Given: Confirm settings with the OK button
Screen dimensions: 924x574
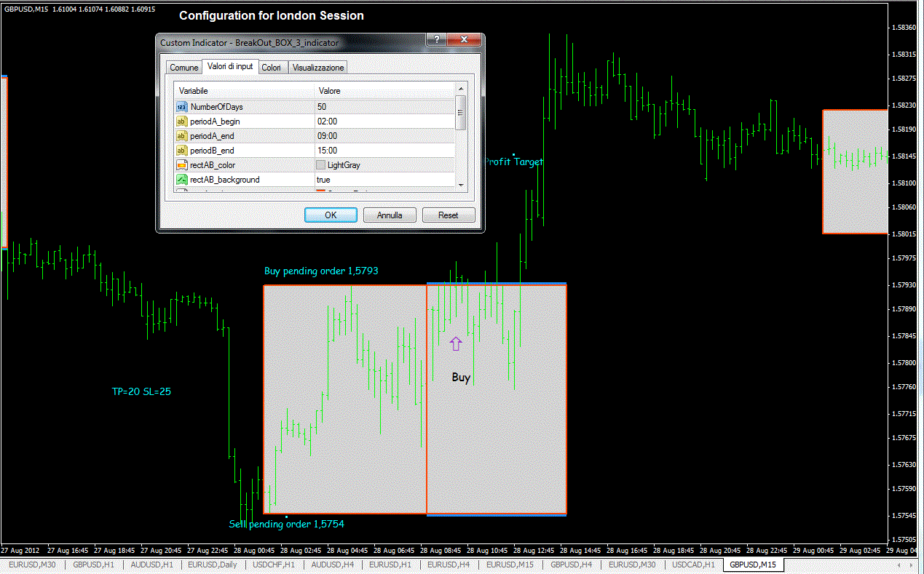Looking at the screenshot, I should (x=331, y=215).
